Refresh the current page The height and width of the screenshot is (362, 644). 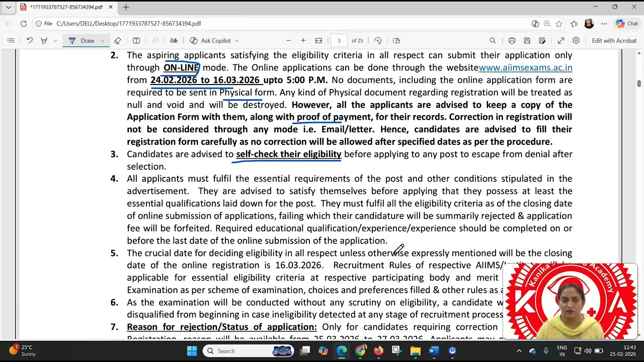(x=24, y=24)
